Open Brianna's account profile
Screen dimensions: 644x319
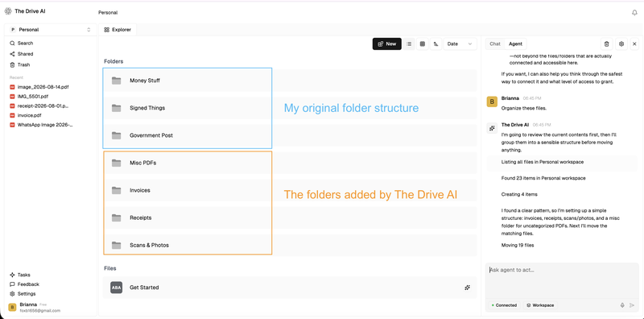[34, 307]
